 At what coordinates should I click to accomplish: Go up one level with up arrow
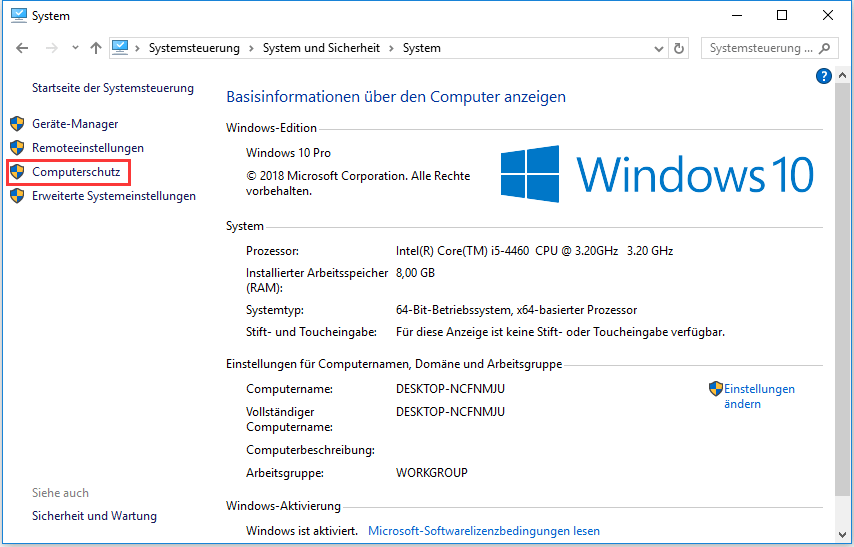(96, 48)
